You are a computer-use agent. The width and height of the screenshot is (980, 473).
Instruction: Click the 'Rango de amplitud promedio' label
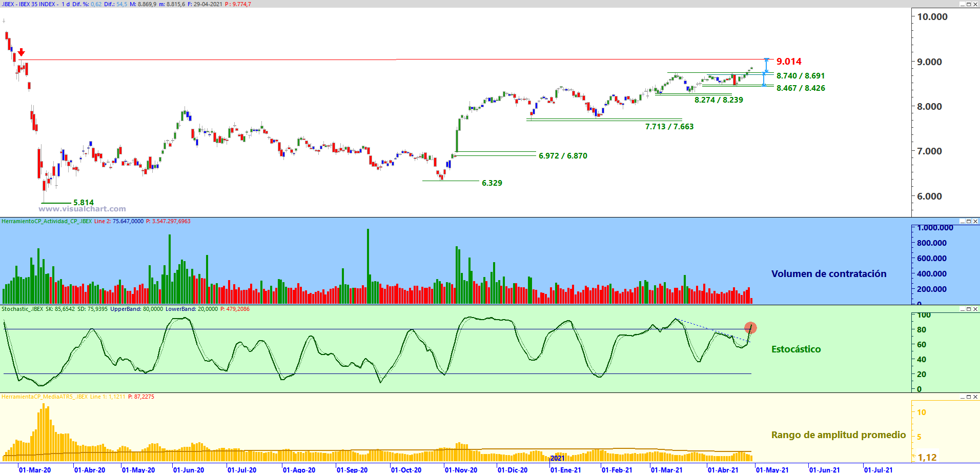(839, 435)
